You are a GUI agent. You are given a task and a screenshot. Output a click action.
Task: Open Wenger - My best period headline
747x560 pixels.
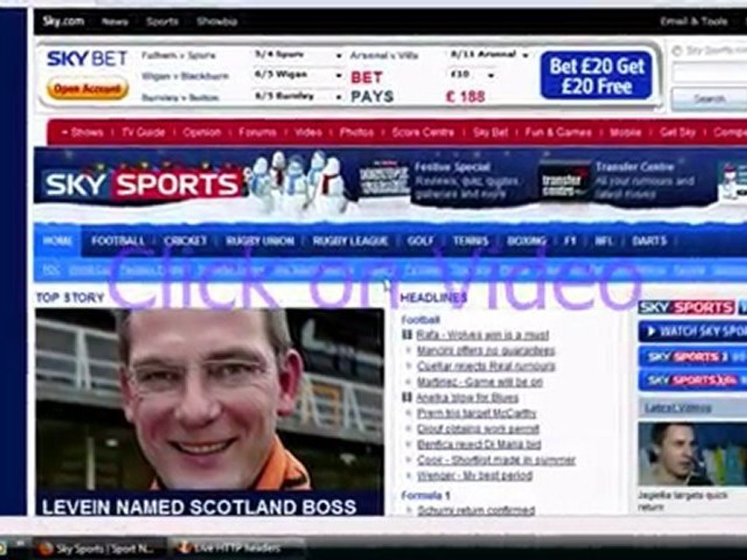pos(475,475)
